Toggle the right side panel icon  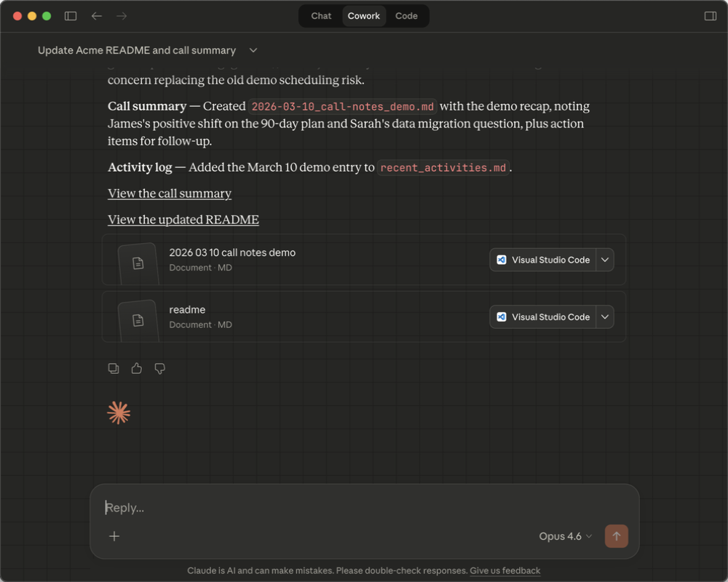[x=711, y=16]
